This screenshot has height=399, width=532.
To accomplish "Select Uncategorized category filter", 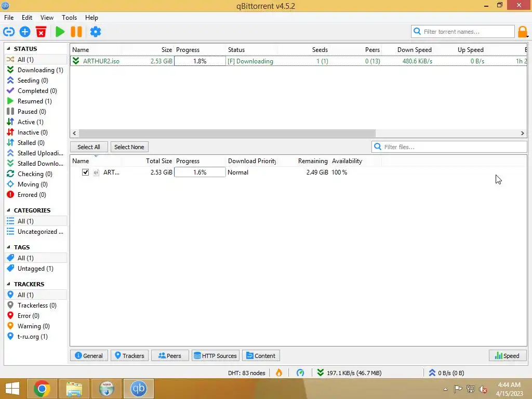I will (36, 232).
